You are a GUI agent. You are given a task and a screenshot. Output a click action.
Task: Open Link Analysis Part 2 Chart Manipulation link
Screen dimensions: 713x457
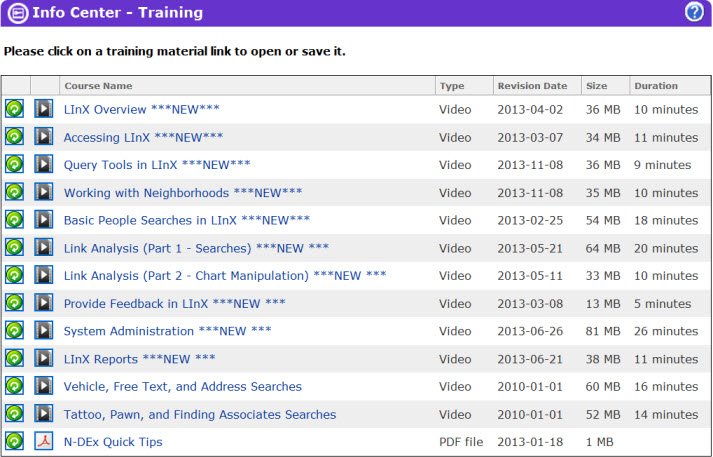point(225,276)
